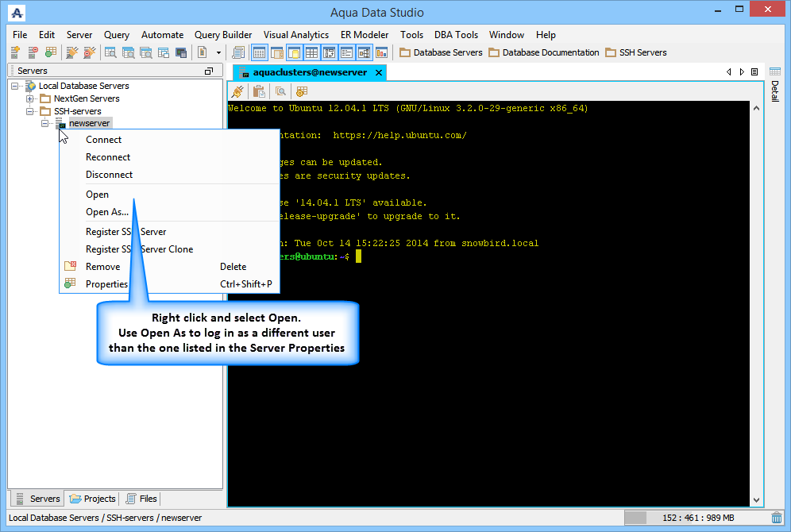This screenshot has width=791, height=532.
Task: Open the dropdown arrow beside the script icon
Action: coord(218,52)
